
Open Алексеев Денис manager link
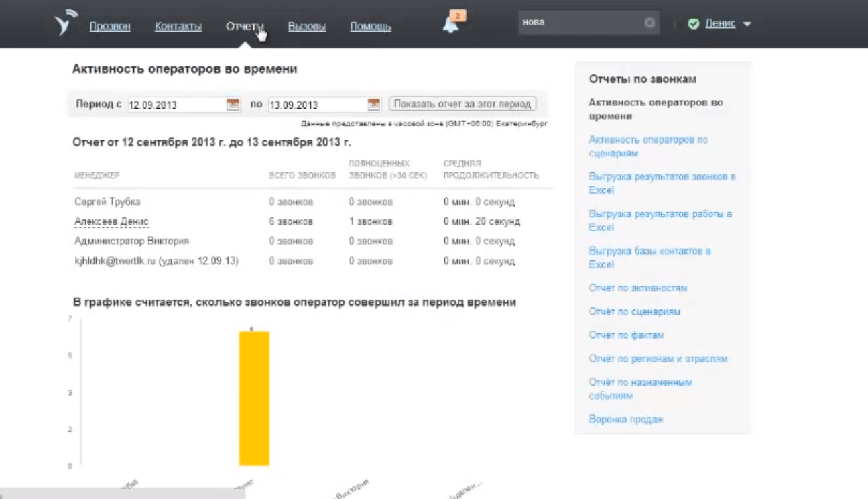(x=111, y=221)
